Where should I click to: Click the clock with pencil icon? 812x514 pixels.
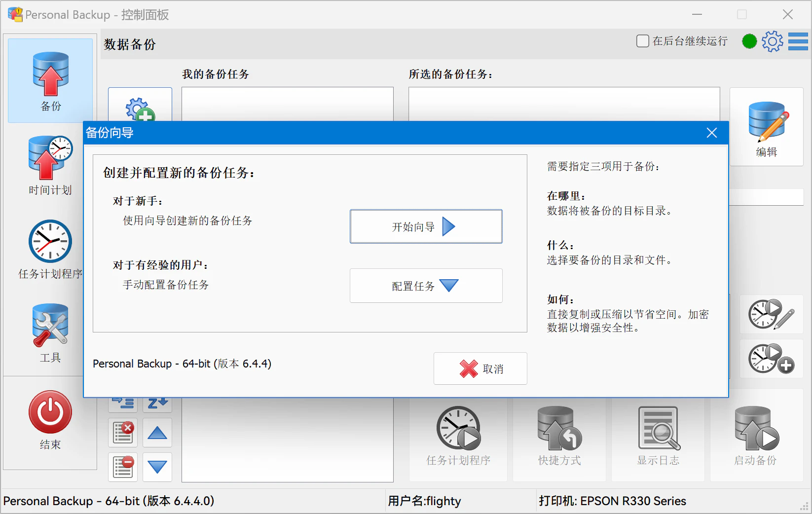(771, 314)
